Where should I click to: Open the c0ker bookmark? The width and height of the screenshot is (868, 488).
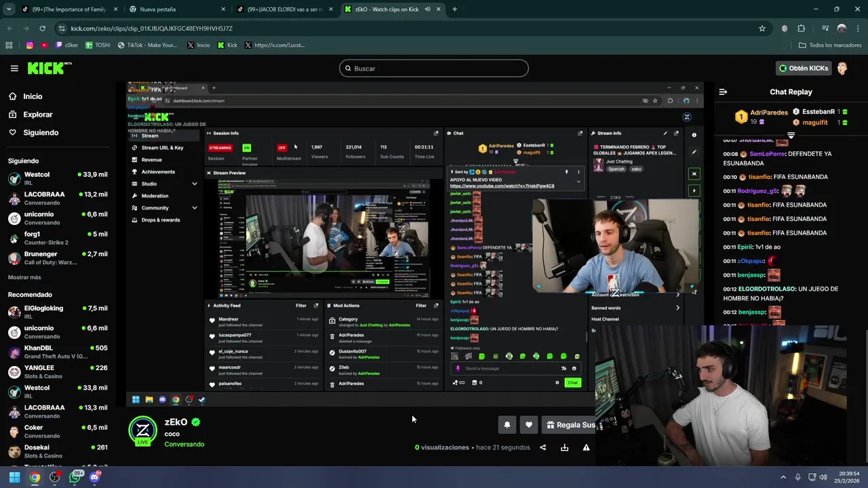coord(67,45)
